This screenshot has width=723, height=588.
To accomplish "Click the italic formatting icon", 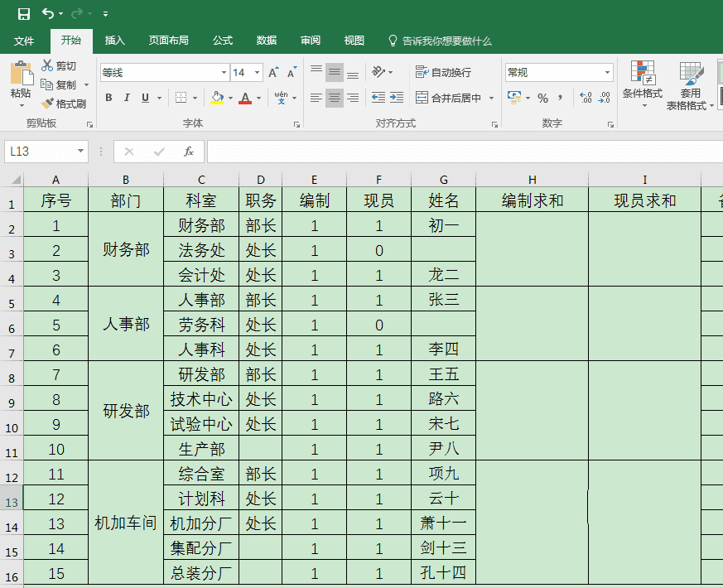I will tap(126, 97).
